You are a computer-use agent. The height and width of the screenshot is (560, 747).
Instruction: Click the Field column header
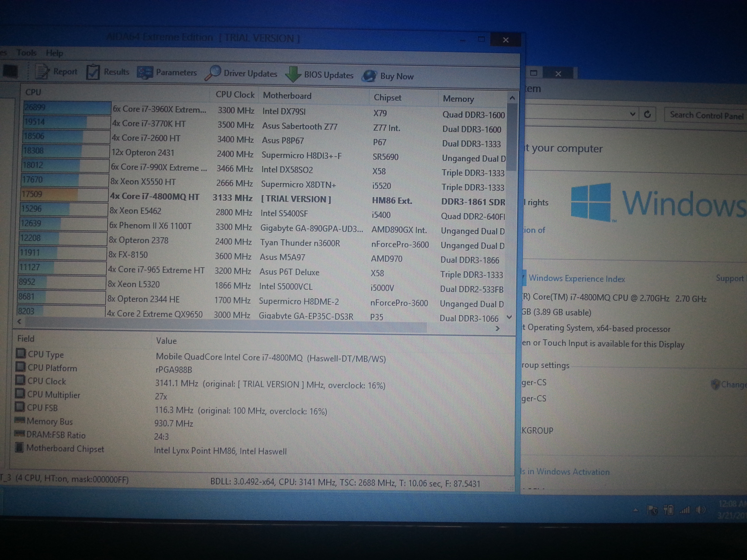click(26, 339)
